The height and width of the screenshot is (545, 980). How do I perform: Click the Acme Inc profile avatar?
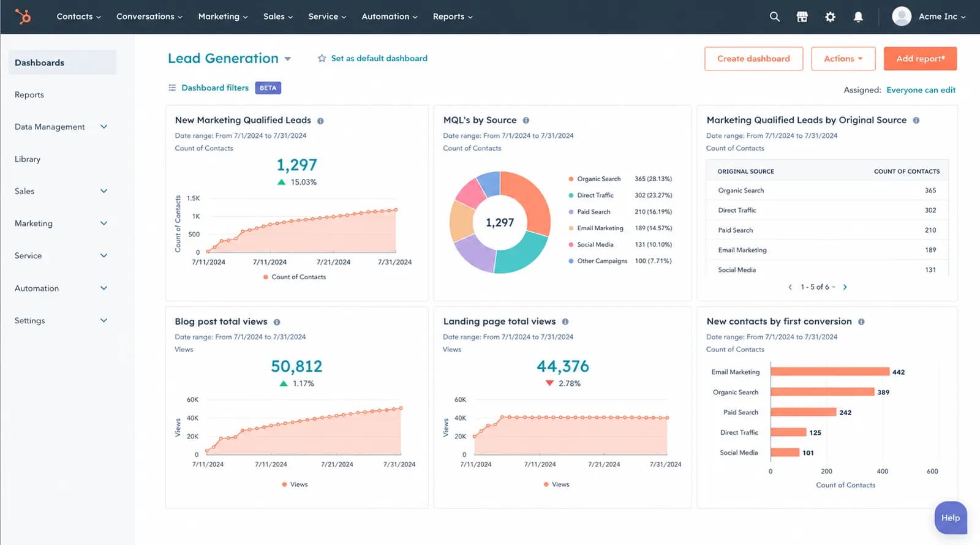(x=901, y=17)
